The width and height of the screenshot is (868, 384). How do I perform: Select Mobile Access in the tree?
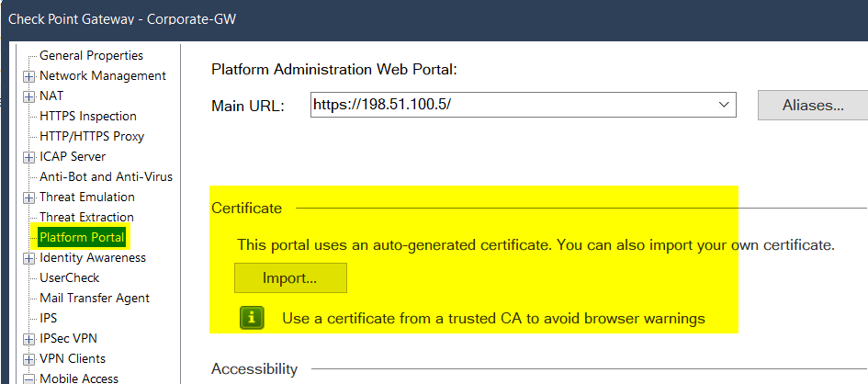[79, 378]
